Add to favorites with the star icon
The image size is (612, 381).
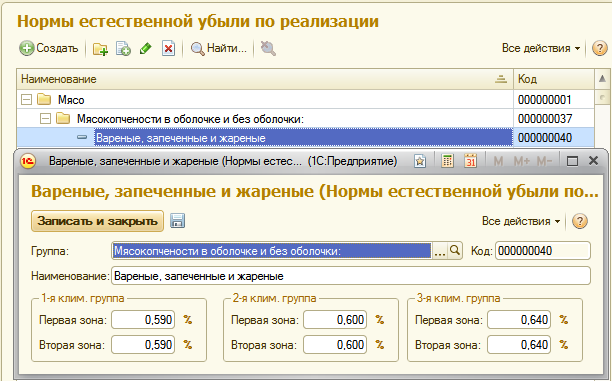tap(420, 161)
